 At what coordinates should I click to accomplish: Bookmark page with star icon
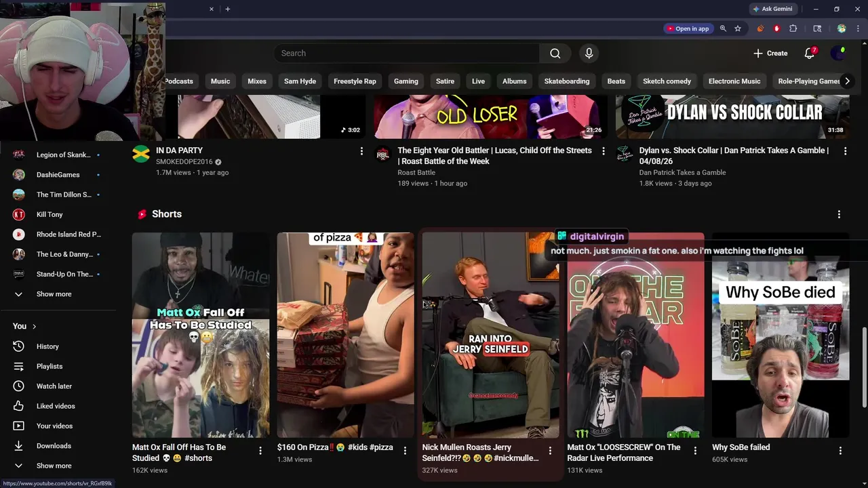coord(738,28)
